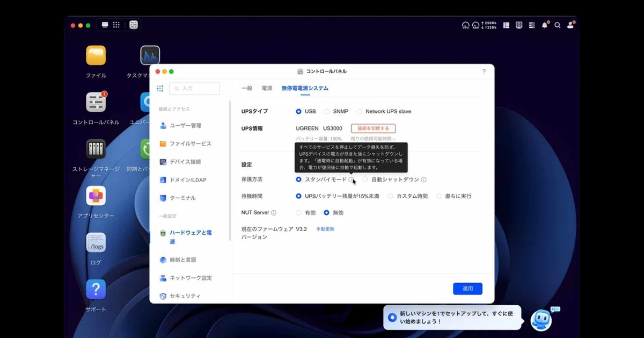Open the サポート desktop icon
The width and height of the screenshot is (644, 338).
click(96, 289)
